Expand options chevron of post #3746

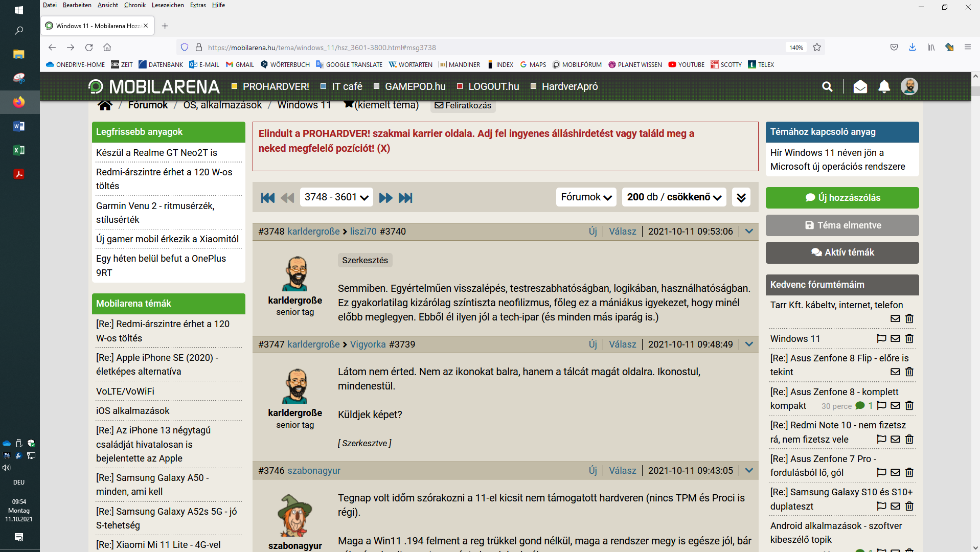pyautogui.click(x=749, y=470)
